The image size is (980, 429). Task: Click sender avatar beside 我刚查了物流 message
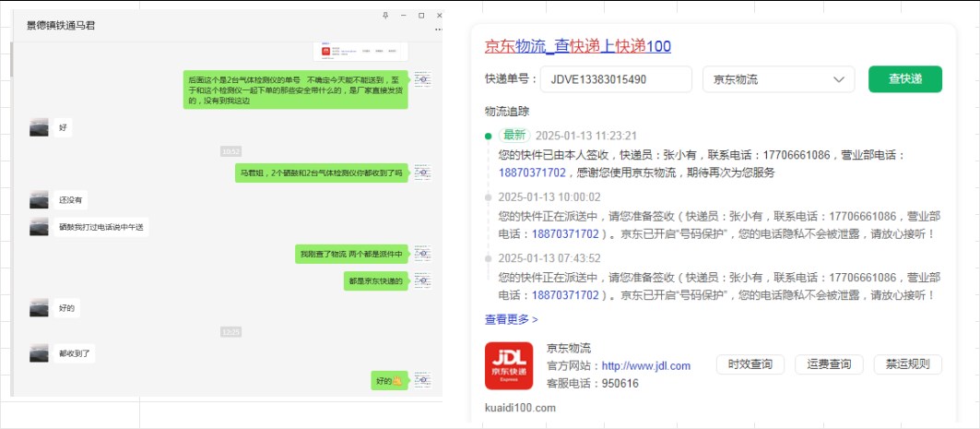pos(422,254)
